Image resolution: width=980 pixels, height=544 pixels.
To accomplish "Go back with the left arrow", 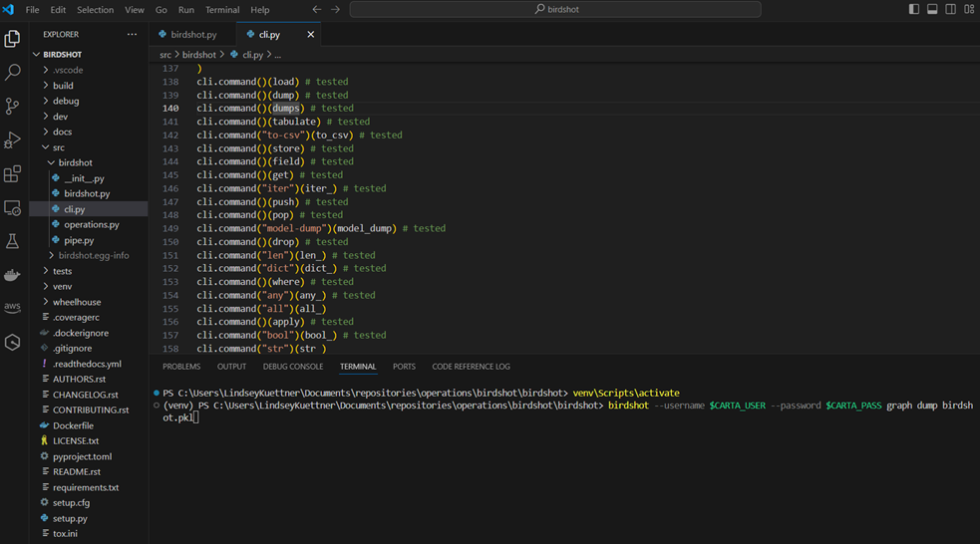I will pyautogui.click(x=317, y=9).
